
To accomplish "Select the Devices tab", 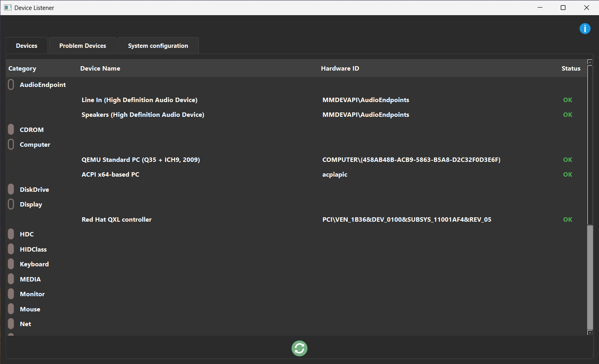I will coord(27,46).
